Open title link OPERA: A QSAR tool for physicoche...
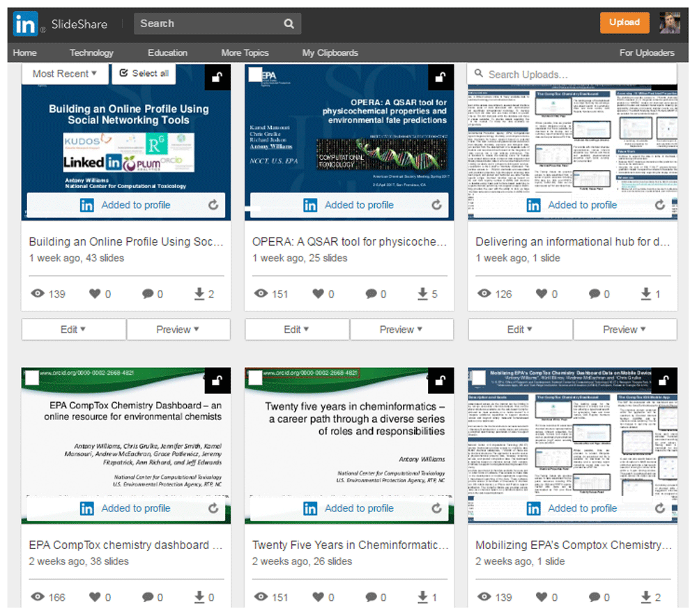The width and height of the screenshot is (697, 616). (x=349, y=242)
